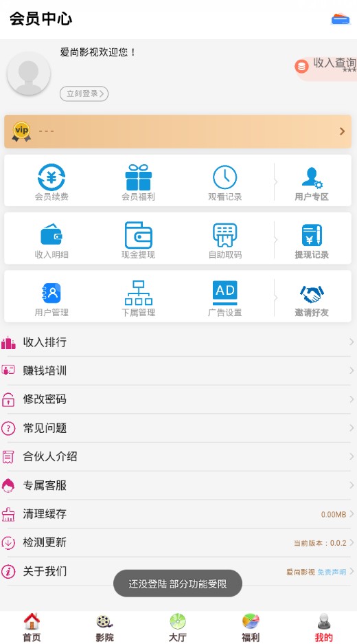This screenshot has height=644, width=357.
Task: Open the 邀请好友 handshake icon
Action: pyautogui.click(x=312, y=294)
